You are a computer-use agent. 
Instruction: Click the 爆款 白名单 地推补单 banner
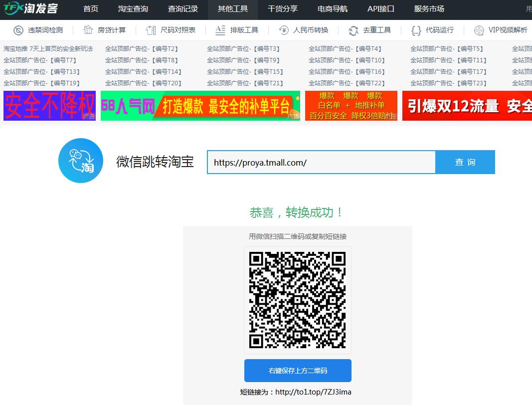point(351,106)
